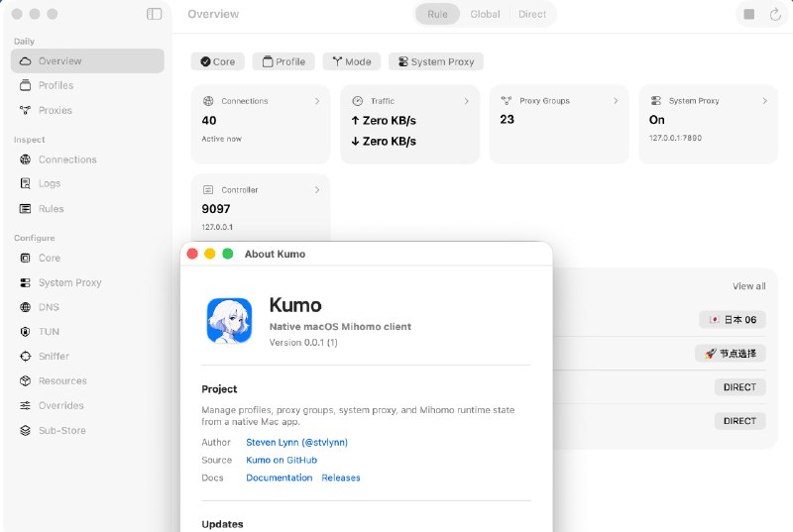Toggle the sidebar panel icon
793x532 pixels.
tap(155, 14)
